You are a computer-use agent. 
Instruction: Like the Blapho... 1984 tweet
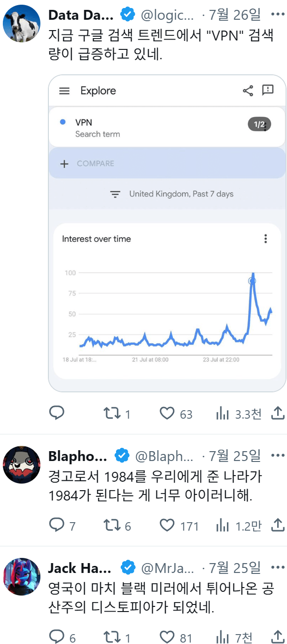[x=167, y=525]
